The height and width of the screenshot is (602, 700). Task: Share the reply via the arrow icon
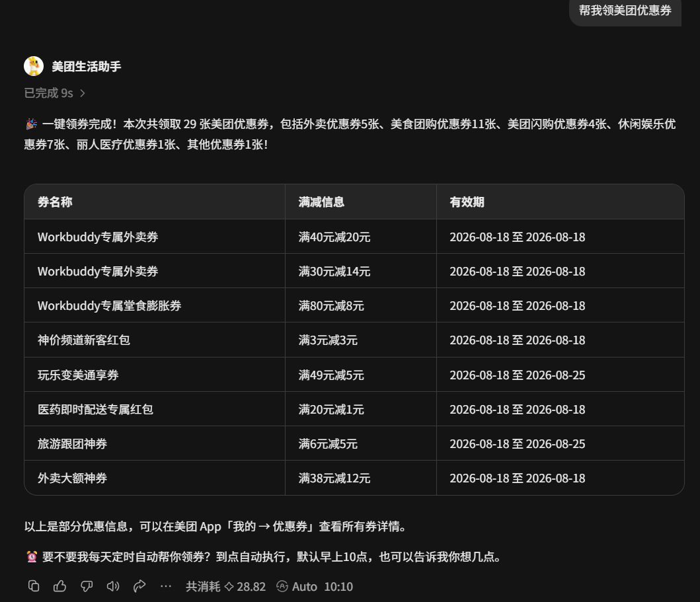point(139,586)
